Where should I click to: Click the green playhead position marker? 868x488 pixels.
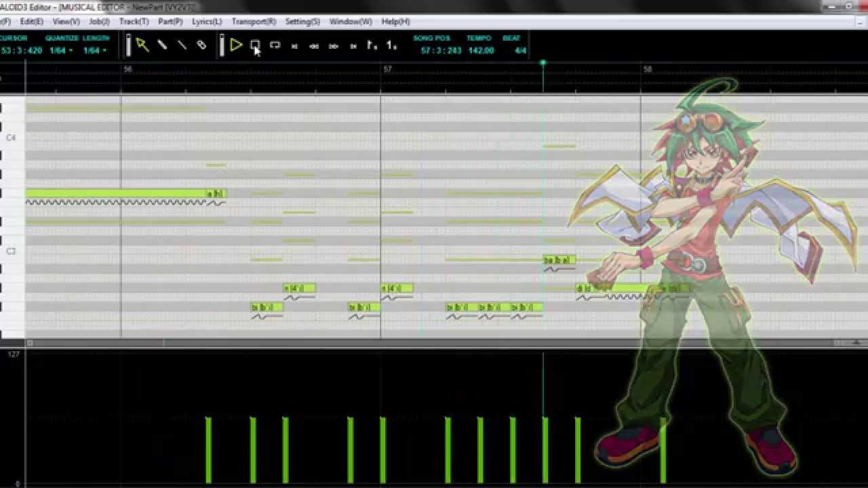tap(542, 63)
